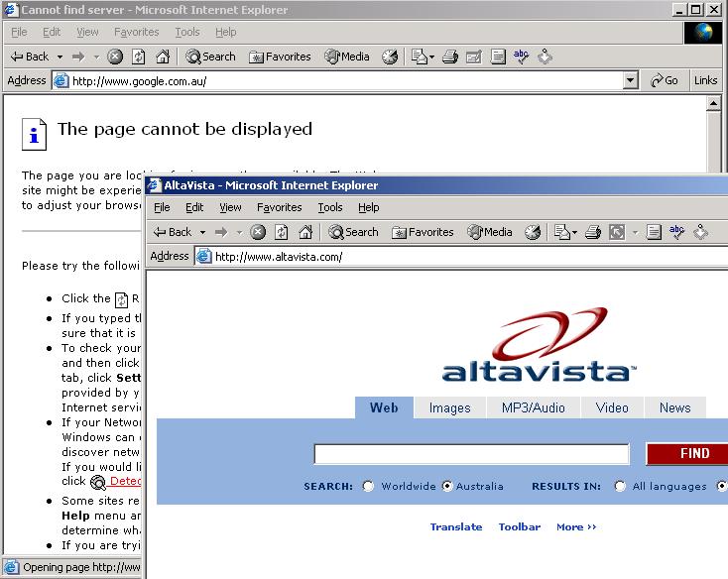The height and width of the screenshot is (579, 728).
Task: Click address field showing altavista.com
Action: (460, 256)
